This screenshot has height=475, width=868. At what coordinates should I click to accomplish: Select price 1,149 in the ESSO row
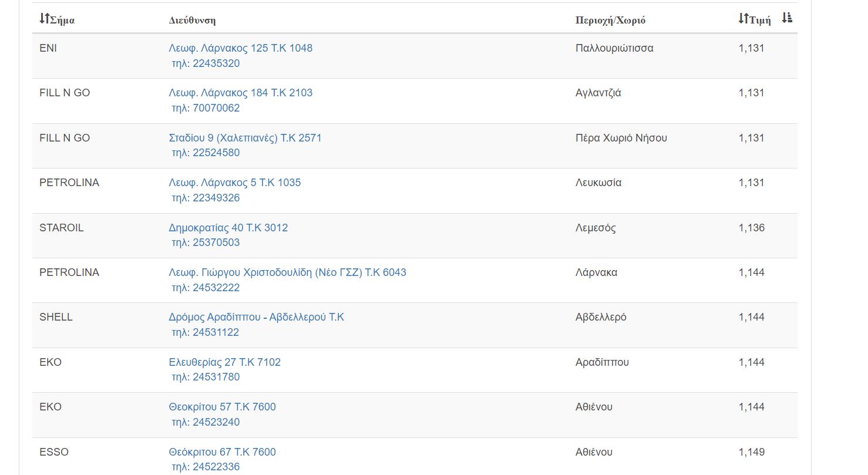[751, 452]
